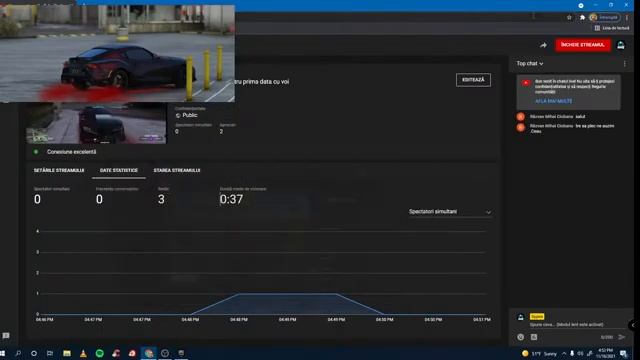Open Spotify from the taskbar

coord(100,353)
